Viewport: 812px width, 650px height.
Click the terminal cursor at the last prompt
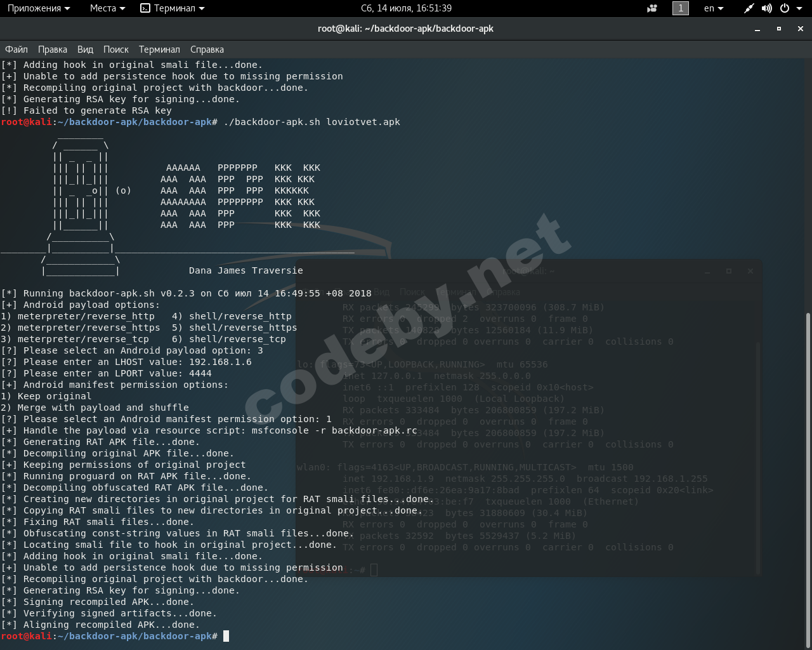[226, 636]
